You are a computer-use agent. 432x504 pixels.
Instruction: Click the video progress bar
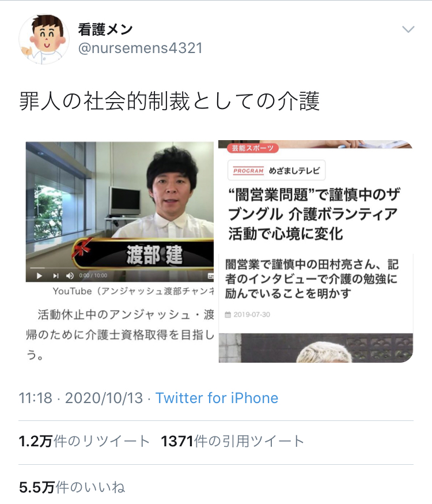pos(119,268)
